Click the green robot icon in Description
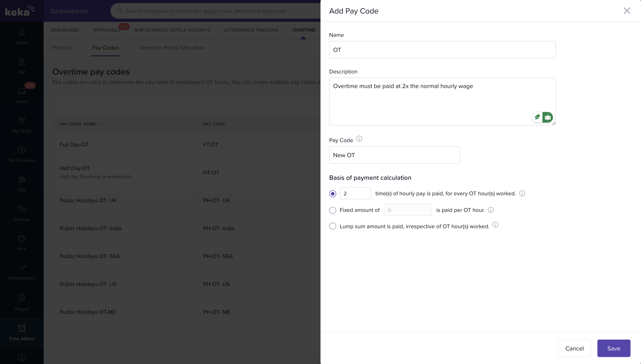The width and height of the screenshot is (641, 364). pos(547,117)
